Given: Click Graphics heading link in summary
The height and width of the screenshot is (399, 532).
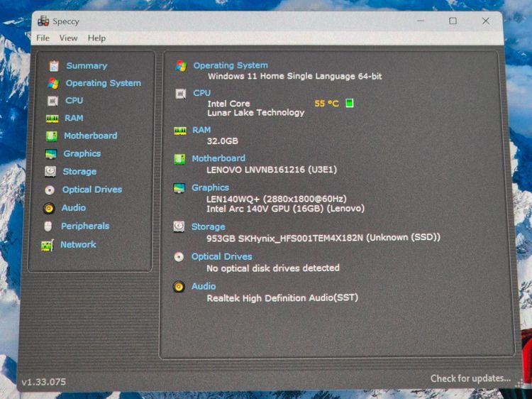Looking at the screenshot, I should (x=210, y=187).
